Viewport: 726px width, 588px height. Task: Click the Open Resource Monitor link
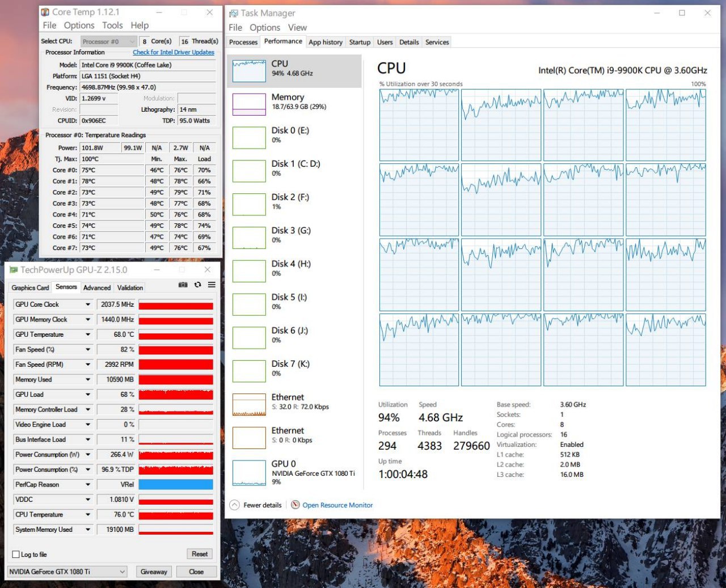(x=337, y=505)
